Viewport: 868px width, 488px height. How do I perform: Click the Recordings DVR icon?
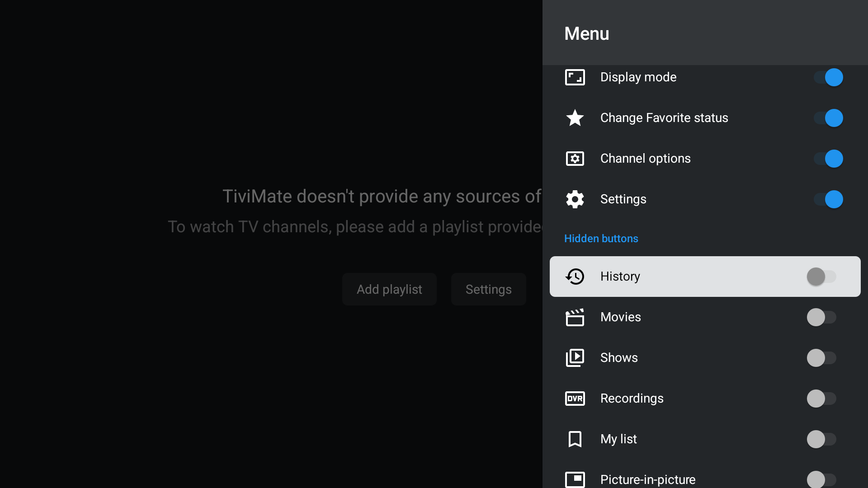click(x=575, y=399)
